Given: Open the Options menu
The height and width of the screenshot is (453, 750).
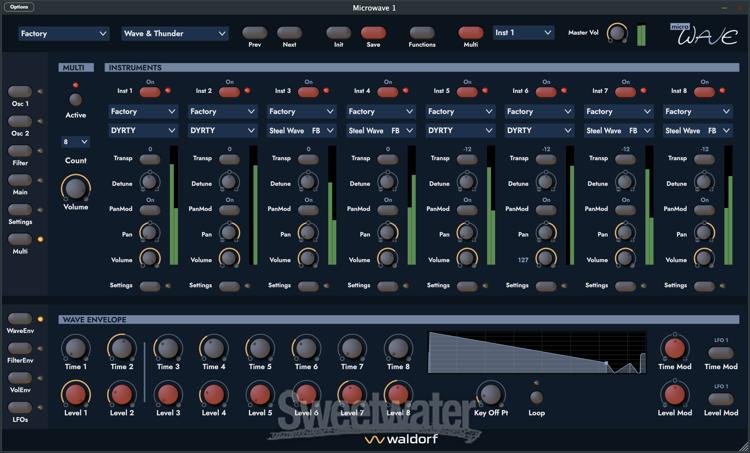Looking at the screenshot, I should (x=19, y=7).
